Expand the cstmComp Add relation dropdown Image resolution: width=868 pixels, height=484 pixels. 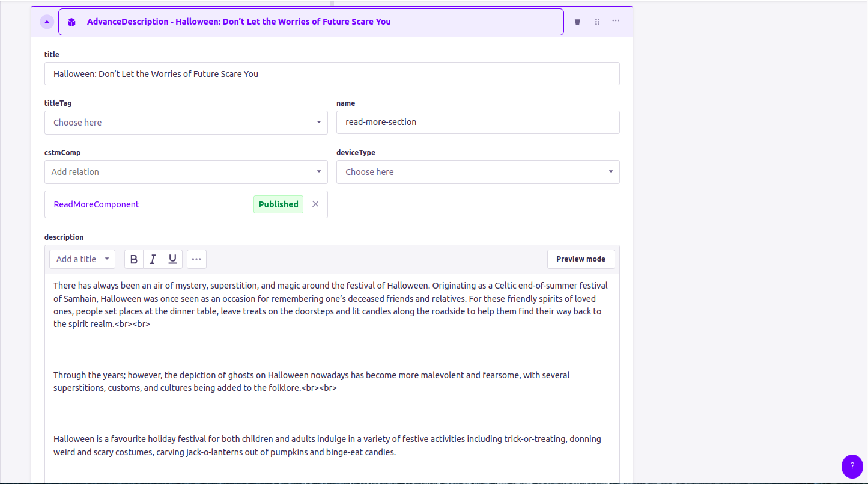pyautogui.click(x=186, y=172)
